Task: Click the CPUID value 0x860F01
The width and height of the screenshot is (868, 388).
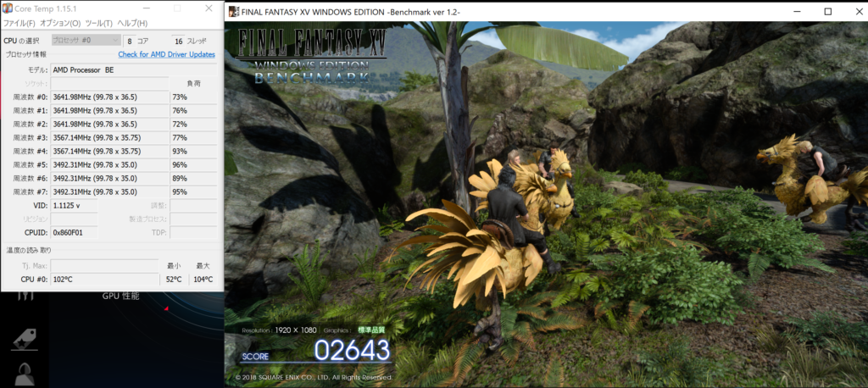Action: pyautogui.click(x=75, y=232)
